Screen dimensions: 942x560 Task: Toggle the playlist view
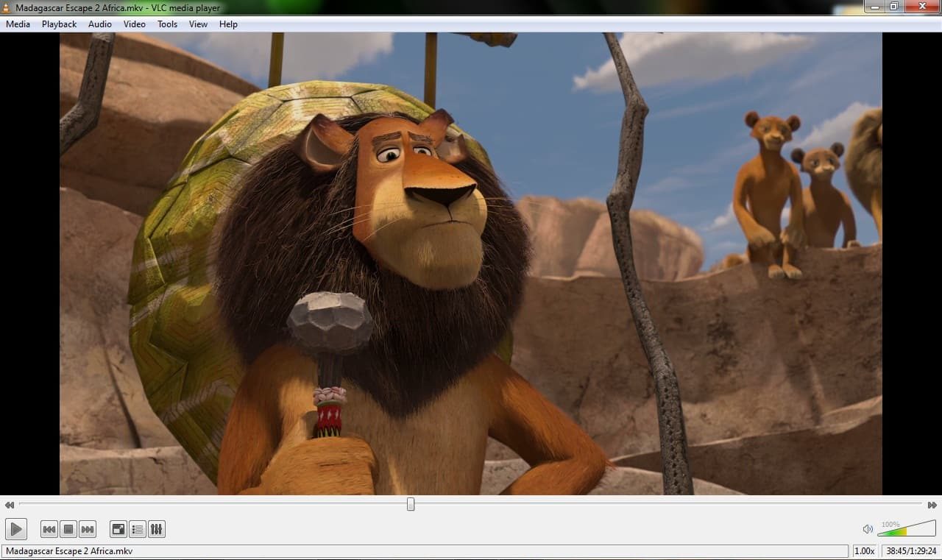tap(137, 528)
